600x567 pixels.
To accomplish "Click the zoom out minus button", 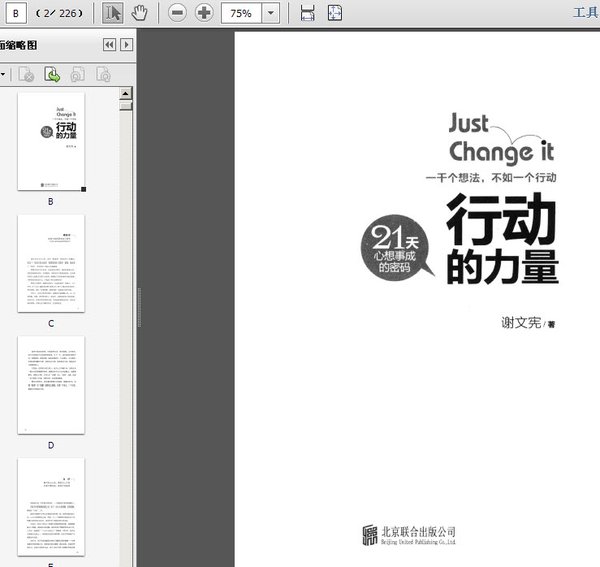I will tap(177, 13).
